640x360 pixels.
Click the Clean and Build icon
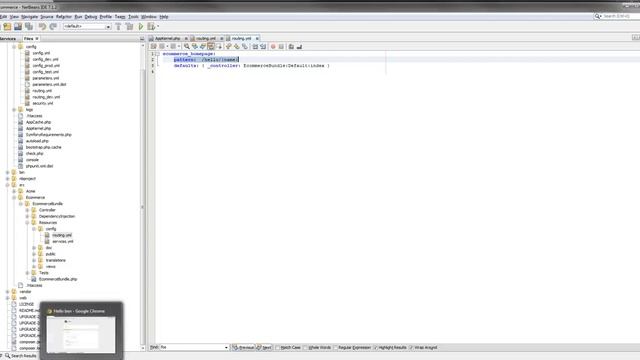pos(129,27)
